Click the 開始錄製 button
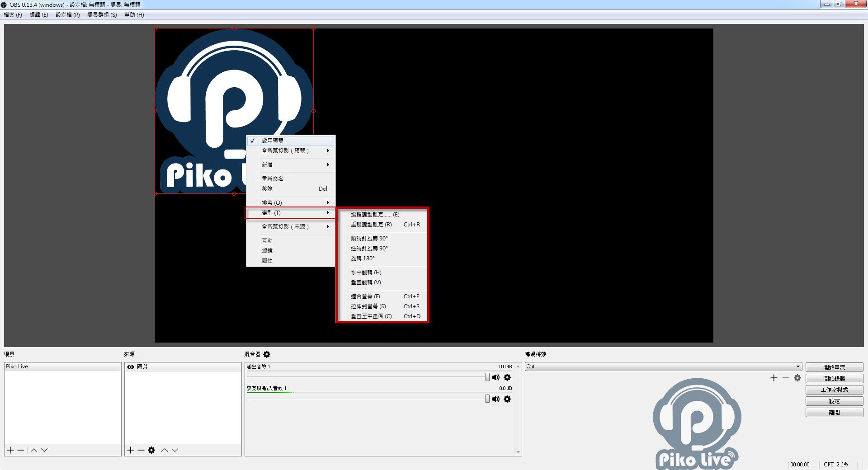This screenshot has width=868, height=470. [834, 379]
